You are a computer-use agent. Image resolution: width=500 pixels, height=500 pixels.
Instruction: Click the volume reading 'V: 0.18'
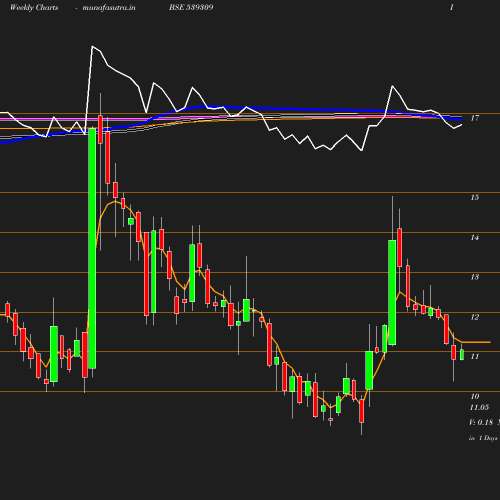[x=481, y=422]
